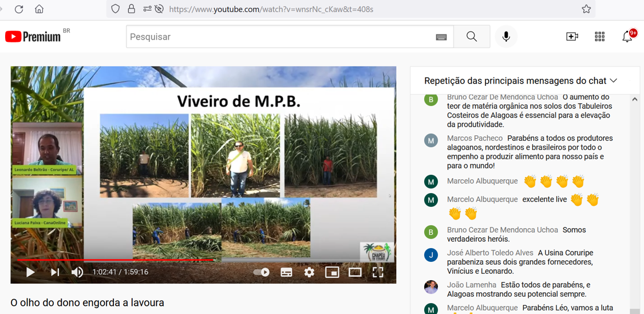Enable miniplayer mode
The width and height of the screenshot is (644, 314).
[x=332, y=272]
